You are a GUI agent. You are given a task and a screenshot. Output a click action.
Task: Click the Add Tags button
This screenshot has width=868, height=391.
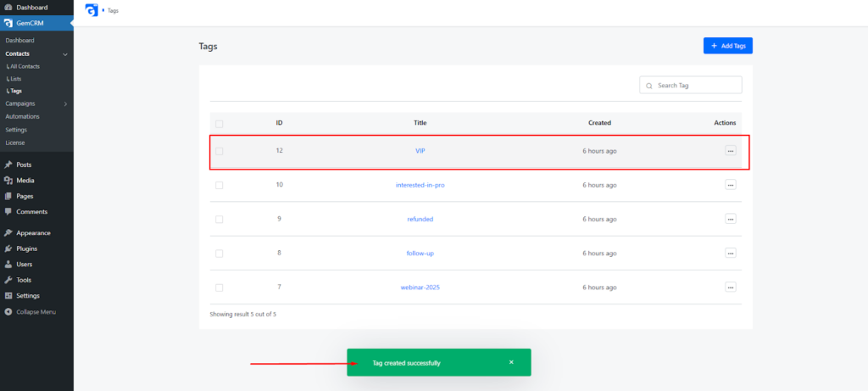[728, 46]
